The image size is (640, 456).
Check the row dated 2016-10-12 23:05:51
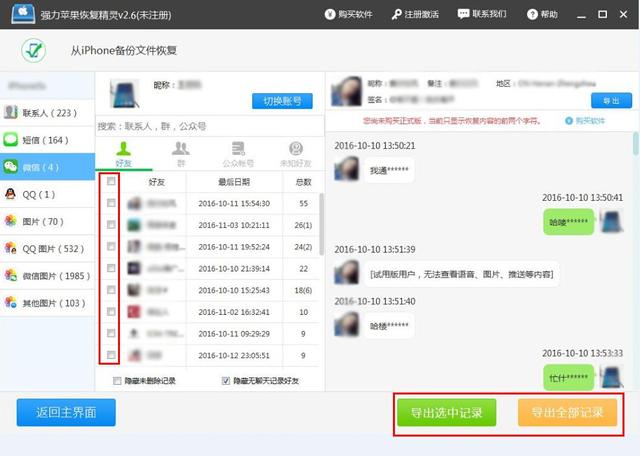111,355
